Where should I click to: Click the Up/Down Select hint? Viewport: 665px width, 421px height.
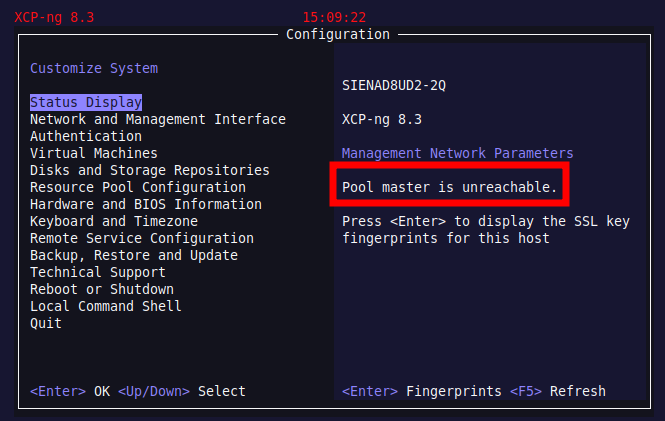(182, 391)
